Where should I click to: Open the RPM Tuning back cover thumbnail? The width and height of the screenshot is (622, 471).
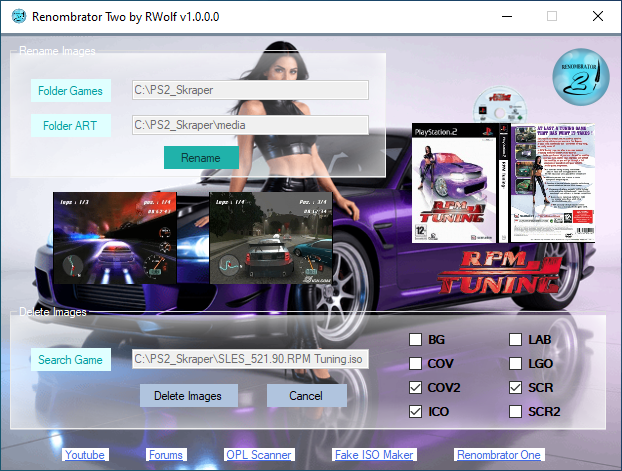click(553, 183)
